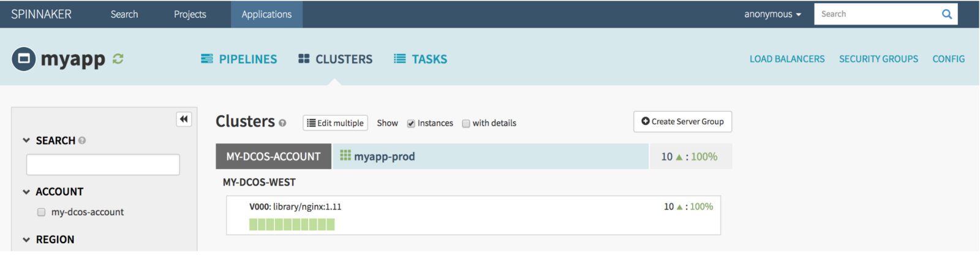Click the myapp-prod cluster name
Viewport: 980px width, 256px height.
(x=384, y=156)
